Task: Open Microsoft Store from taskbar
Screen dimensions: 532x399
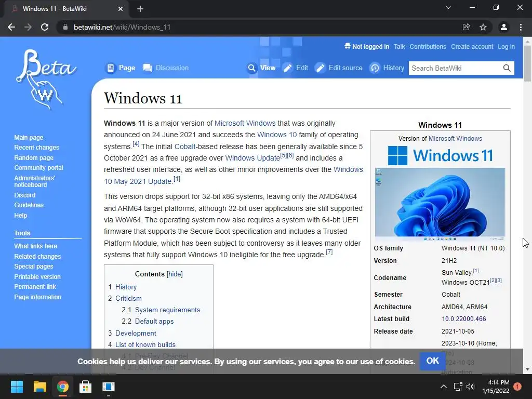Action: tap(85, 387)
